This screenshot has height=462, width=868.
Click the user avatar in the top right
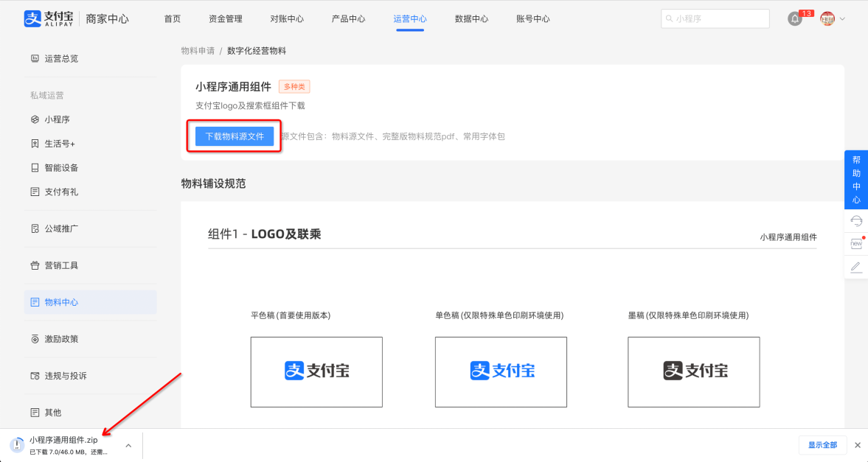click(827, 19)
